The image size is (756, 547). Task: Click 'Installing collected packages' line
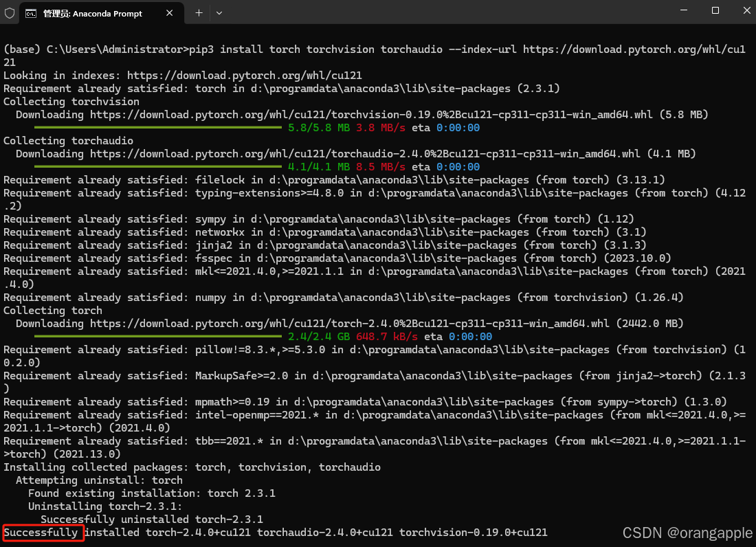[x=192, y=467]
